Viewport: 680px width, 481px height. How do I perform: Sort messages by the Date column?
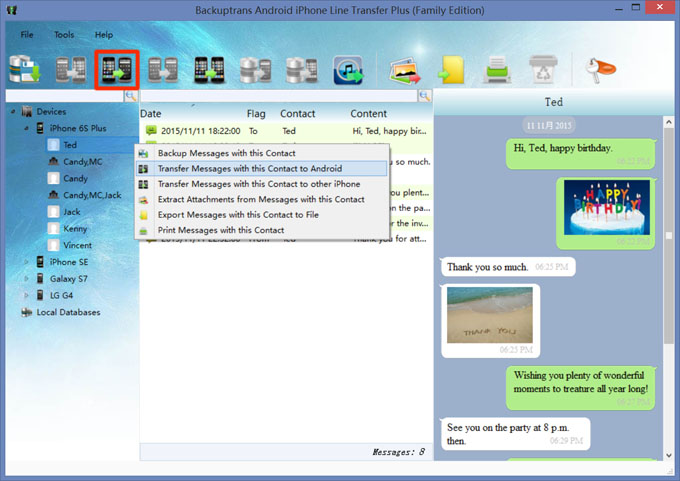click(150, 114)
